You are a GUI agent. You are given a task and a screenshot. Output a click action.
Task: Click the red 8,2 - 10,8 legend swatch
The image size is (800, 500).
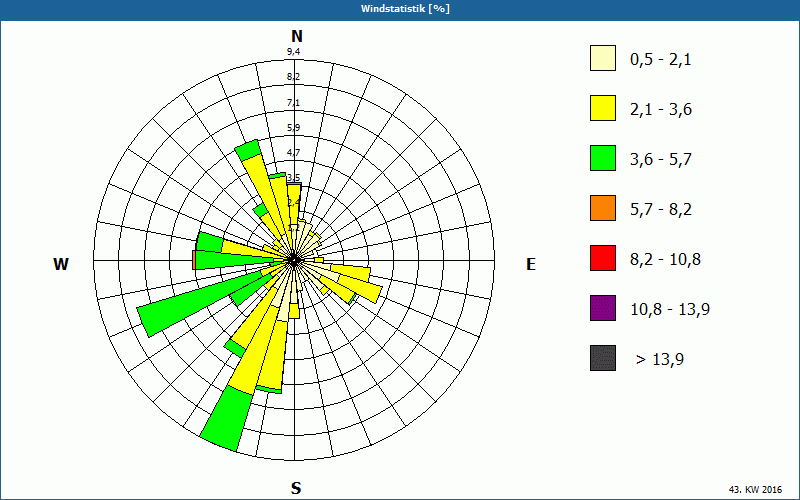coord(603,258)
